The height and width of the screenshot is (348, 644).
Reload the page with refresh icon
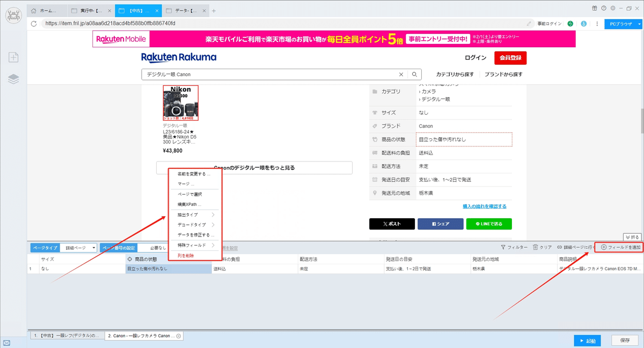click(34, 24)
